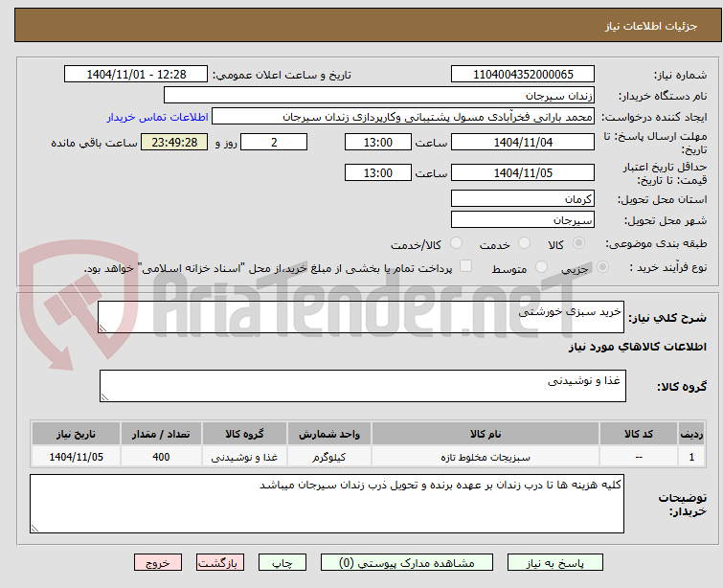Choose the جزیی purchase type radio

pyautogui.click(x=602, y=267)
